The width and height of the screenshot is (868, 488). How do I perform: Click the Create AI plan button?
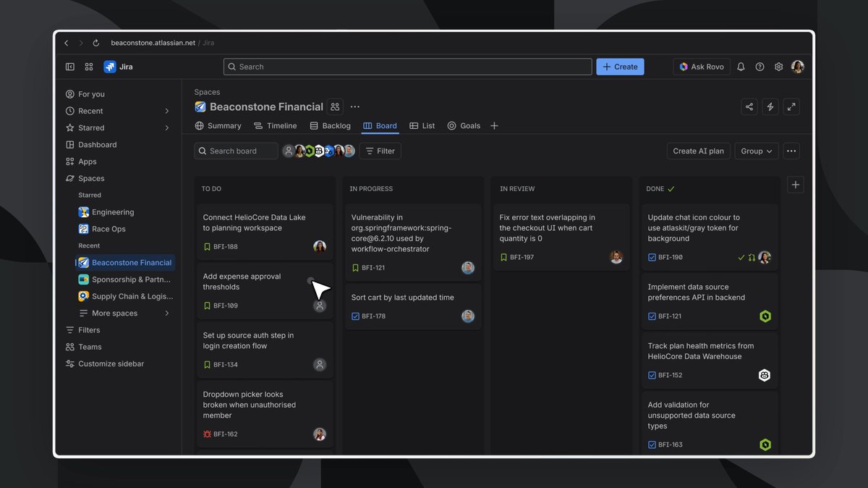[x=699, y=151]
